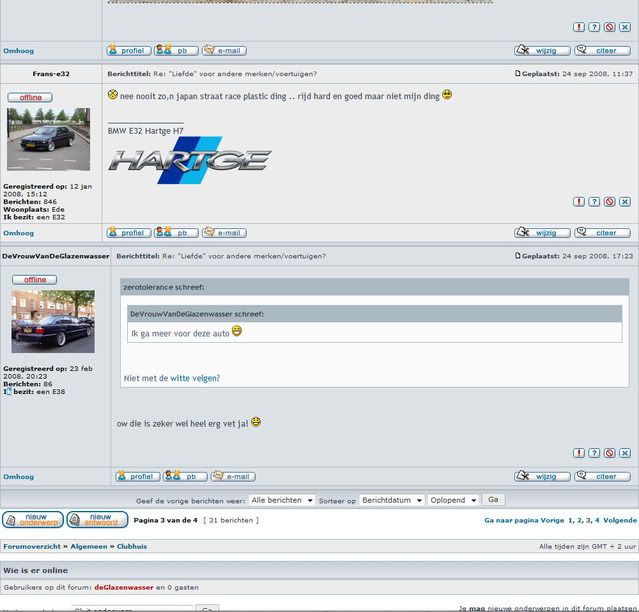
Task: Open the Algemeen breadcrumb link
Action: coord(89,546)
